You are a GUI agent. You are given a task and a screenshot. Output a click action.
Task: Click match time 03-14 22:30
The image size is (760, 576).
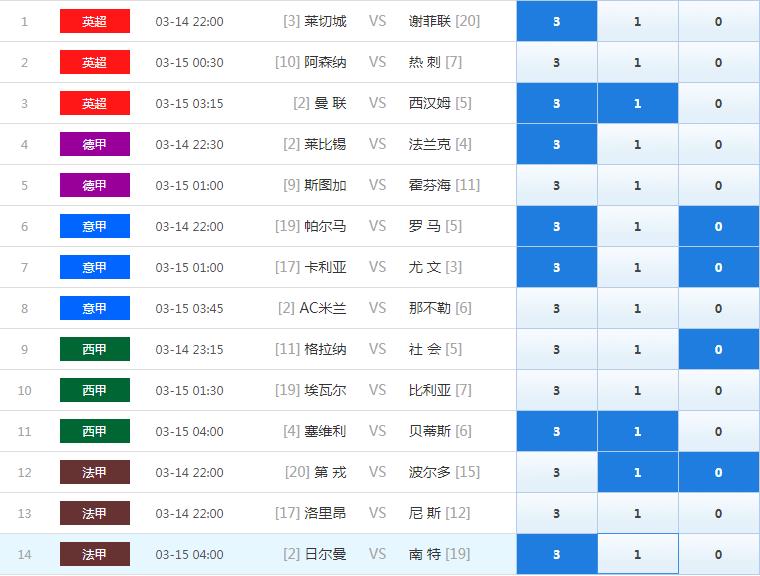pyautogui.click(x=190, y=144)
